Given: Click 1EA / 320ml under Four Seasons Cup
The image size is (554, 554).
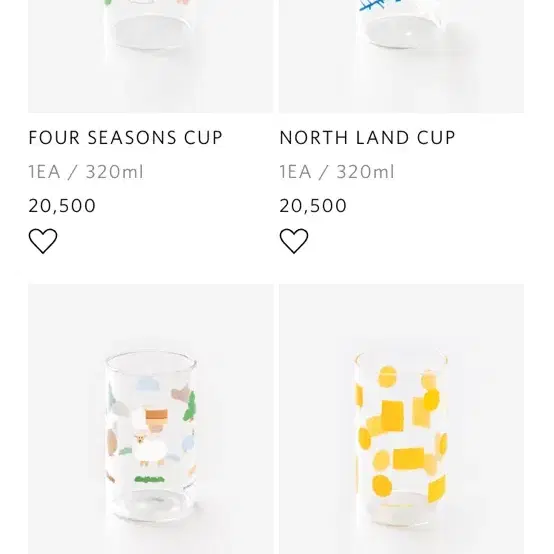Looking at the screenshot, I should 86,172.
